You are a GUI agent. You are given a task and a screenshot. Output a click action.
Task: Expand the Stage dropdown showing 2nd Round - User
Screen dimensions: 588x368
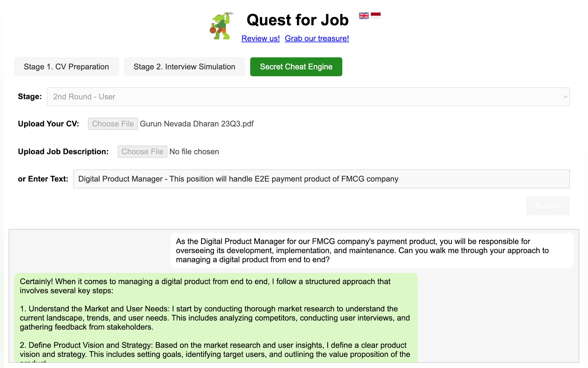(x=308, y=97)
